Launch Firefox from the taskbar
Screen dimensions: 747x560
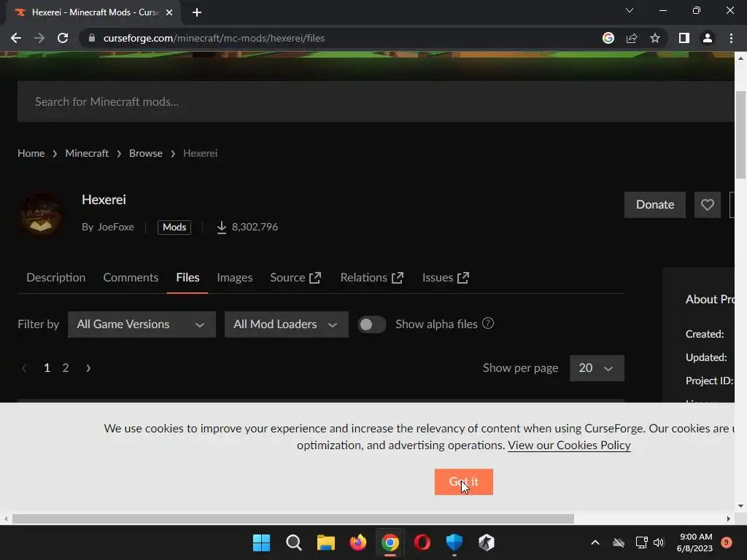point(357,542)
